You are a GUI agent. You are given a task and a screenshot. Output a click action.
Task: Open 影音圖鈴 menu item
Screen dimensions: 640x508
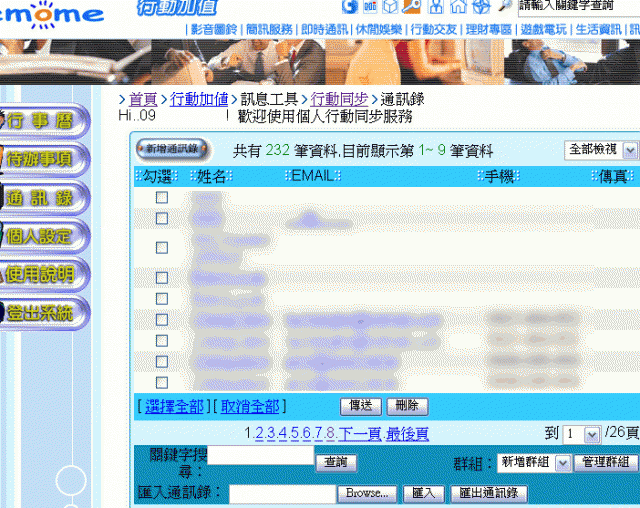[214, 29]
